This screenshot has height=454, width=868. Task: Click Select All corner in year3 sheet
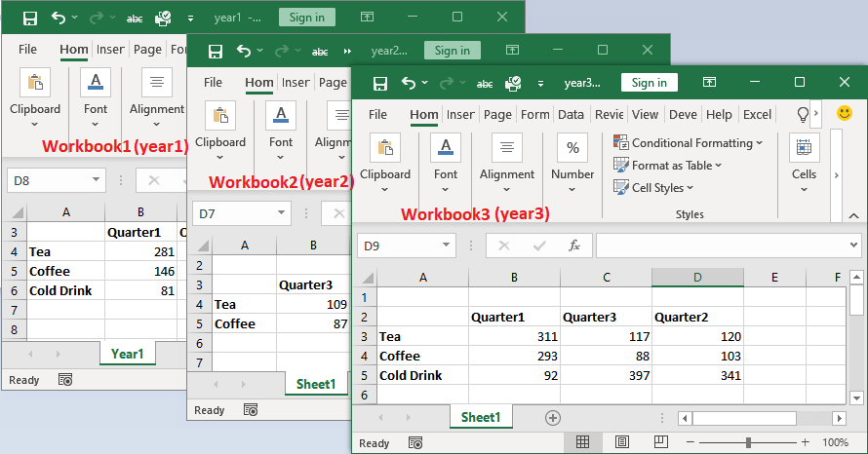(366, 277)
